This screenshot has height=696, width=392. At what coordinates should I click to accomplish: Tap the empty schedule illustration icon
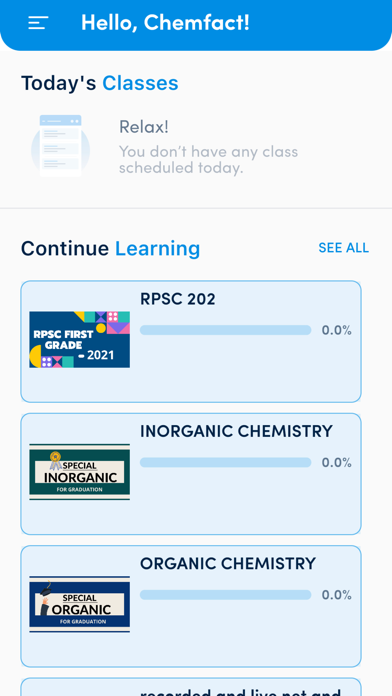coord(60,146)
